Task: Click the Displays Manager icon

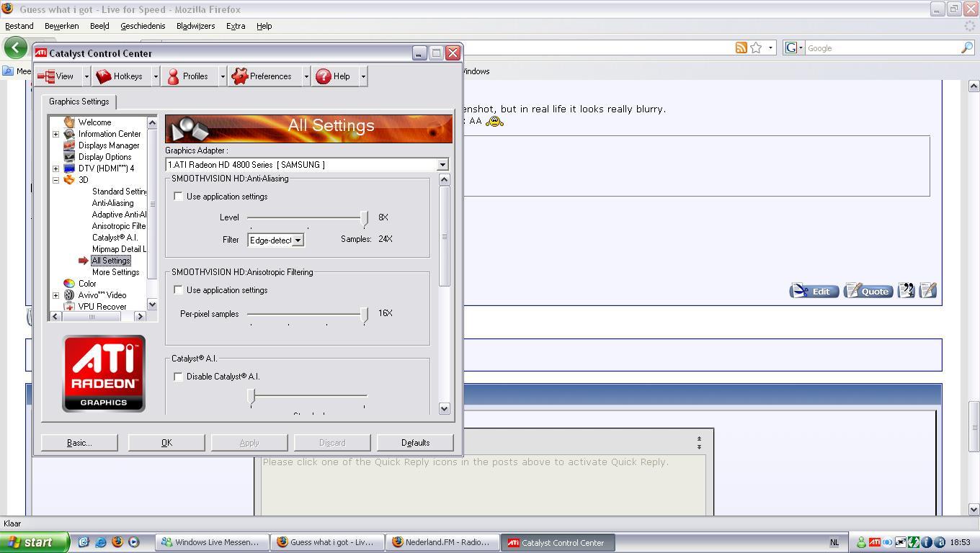Action: 69,145
